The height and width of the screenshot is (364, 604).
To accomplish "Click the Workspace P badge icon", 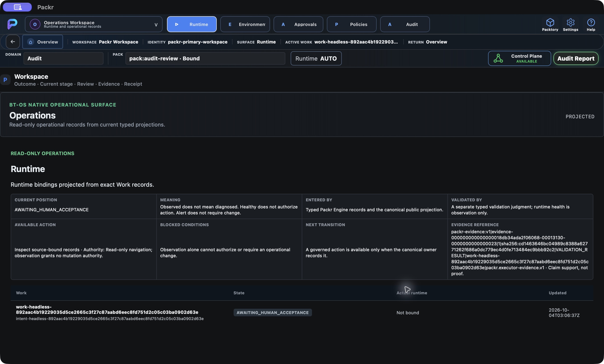I will click(5, 80).
